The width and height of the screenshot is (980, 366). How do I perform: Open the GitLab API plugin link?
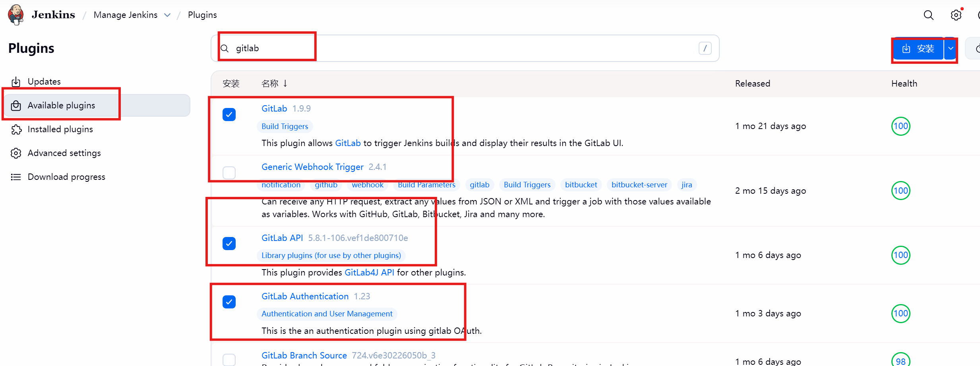282,238
